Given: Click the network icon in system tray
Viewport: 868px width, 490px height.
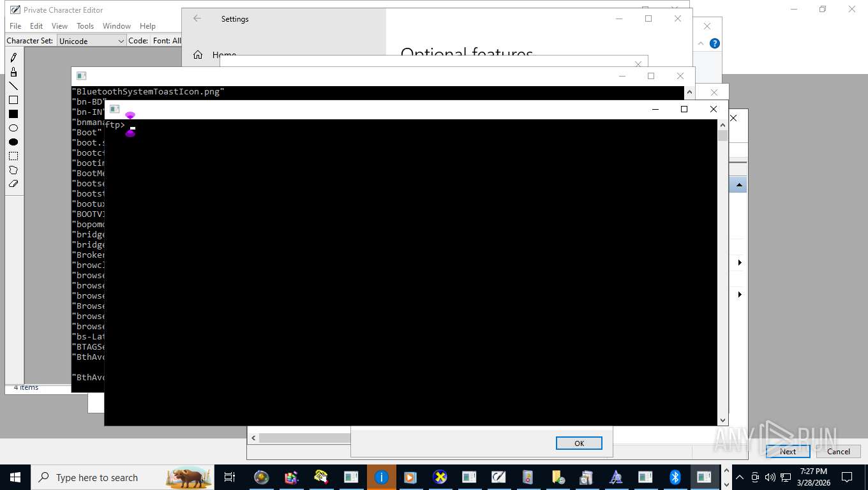Looking at the screenshot, I should click(x=786, y=477).
